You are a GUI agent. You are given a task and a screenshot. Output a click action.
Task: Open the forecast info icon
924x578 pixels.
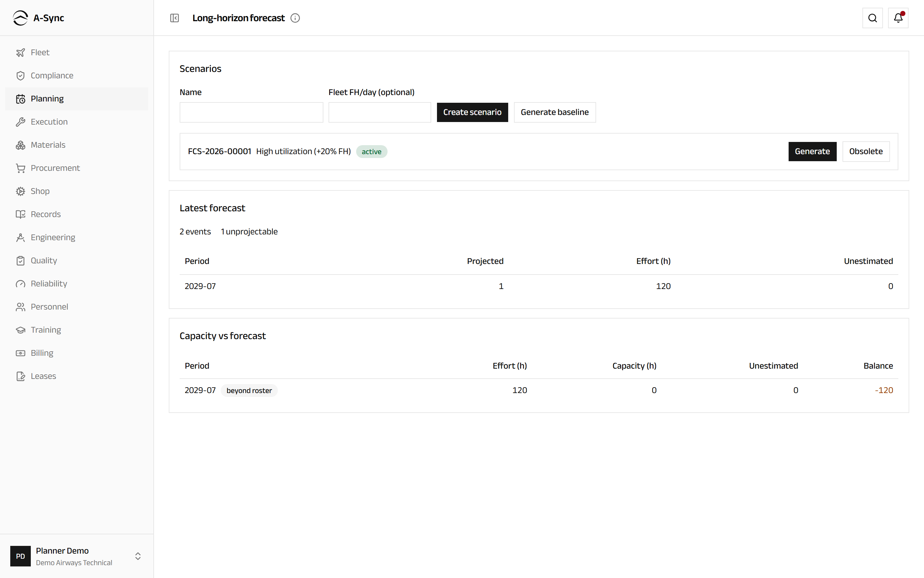pos(295,18)
